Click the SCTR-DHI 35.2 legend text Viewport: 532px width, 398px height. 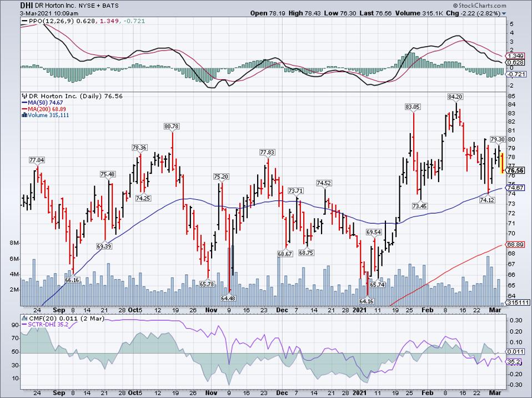(48, 325)
